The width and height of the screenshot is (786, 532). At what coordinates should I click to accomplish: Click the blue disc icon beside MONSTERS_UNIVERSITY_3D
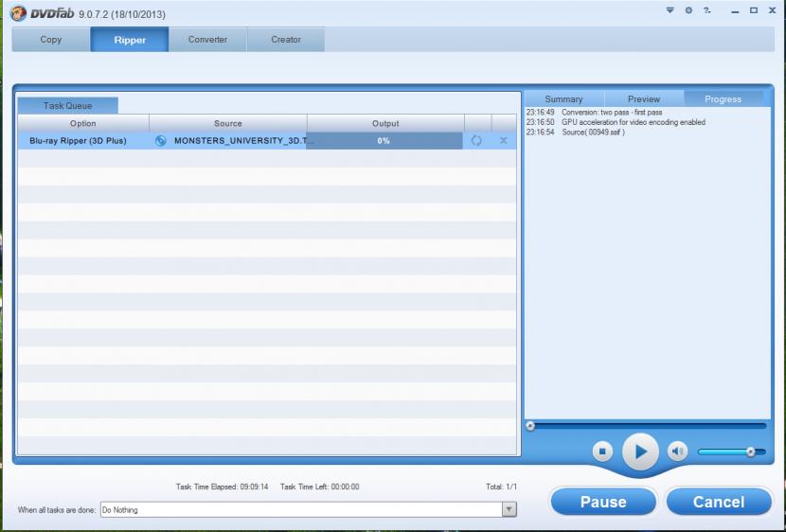tap(161, 141)
